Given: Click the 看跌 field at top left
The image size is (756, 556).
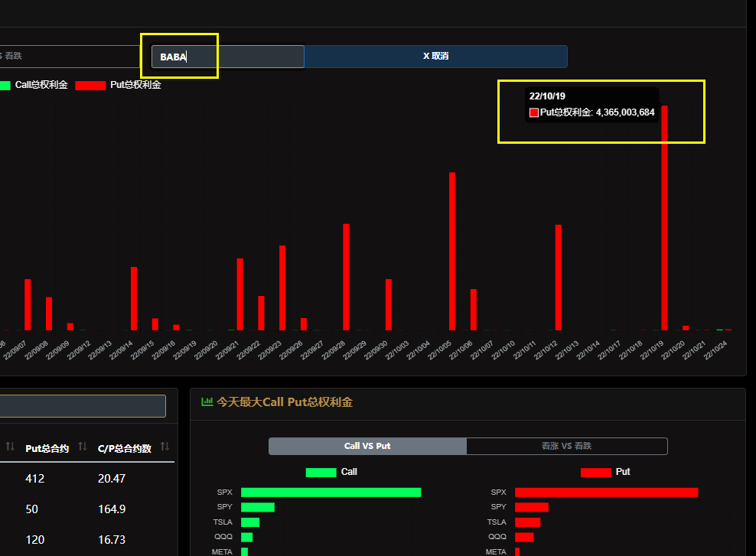Looking at the screenshot, I should pos(70,57).
